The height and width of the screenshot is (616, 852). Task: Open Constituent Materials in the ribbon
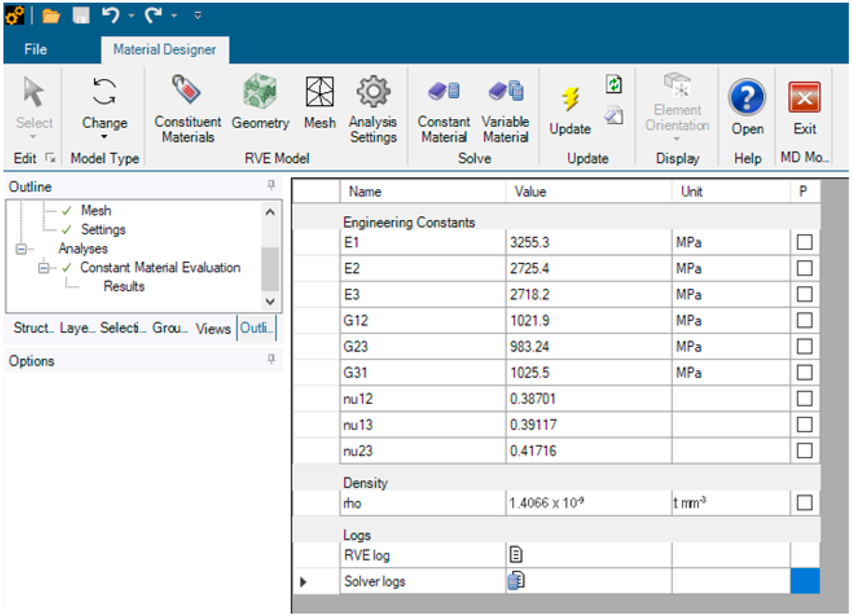tap(187, 109)
